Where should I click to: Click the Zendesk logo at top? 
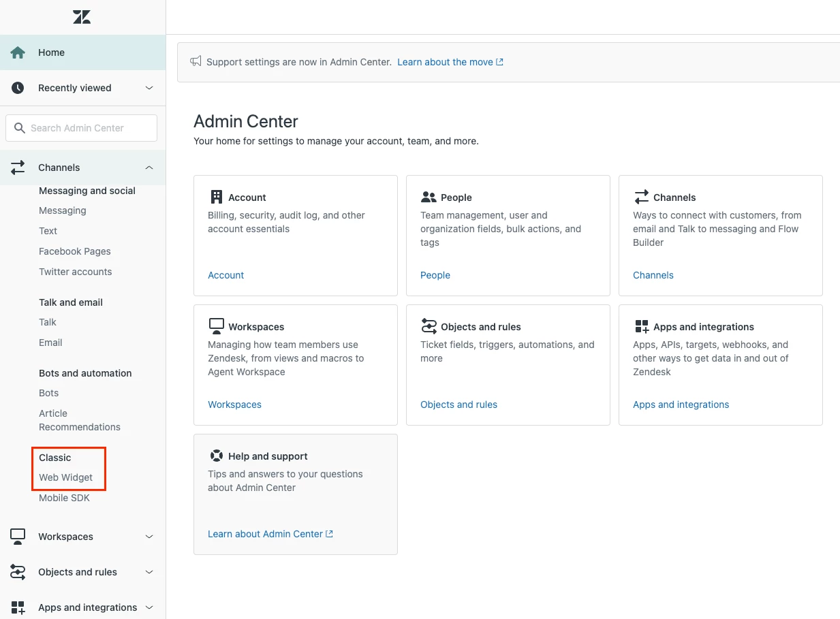coord(82,17)
